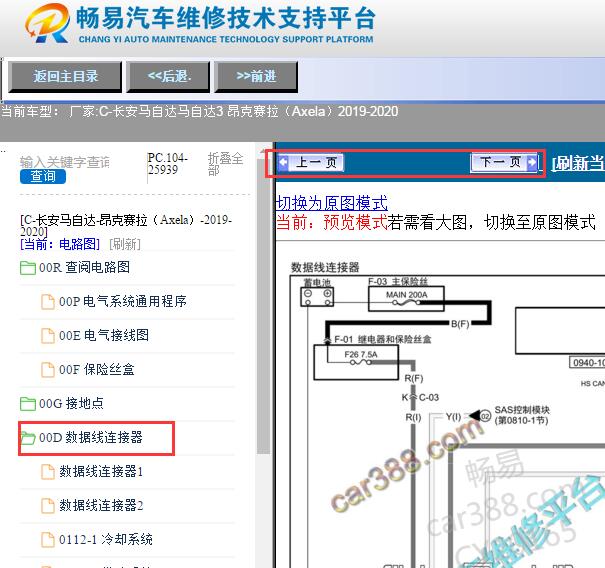Click page icon beside 00E 电气接线图

click(48, 336)
